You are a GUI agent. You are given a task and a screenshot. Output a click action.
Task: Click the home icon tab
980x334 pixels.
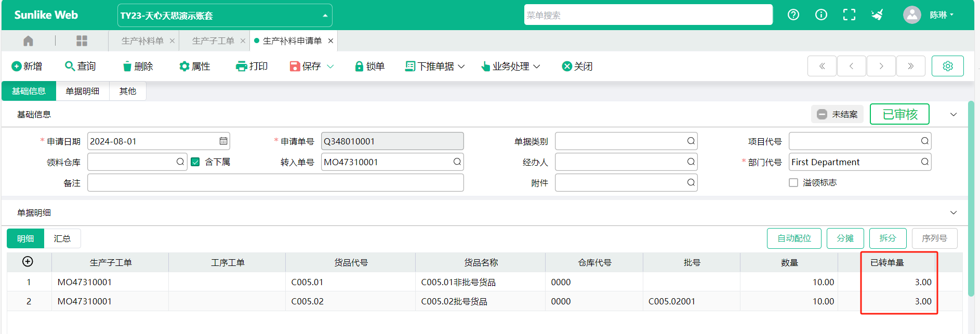click(28, 41)
